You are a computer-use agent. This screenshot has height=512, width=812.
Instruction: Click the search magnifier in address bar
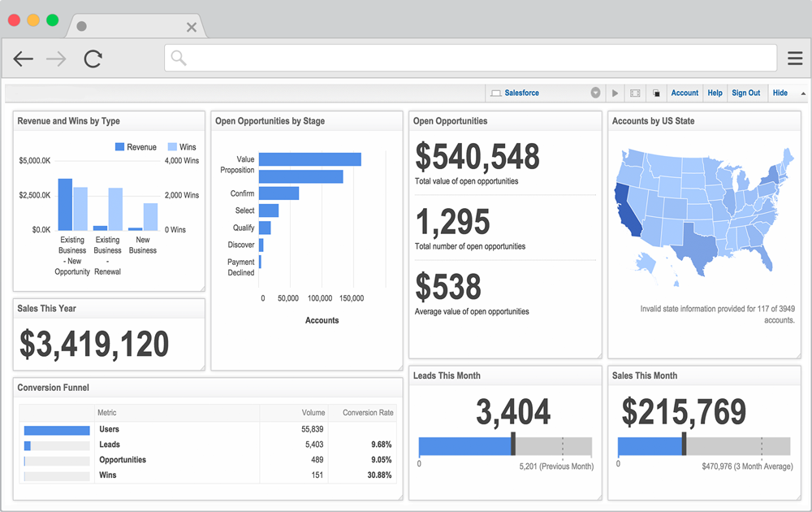[178, 58]
